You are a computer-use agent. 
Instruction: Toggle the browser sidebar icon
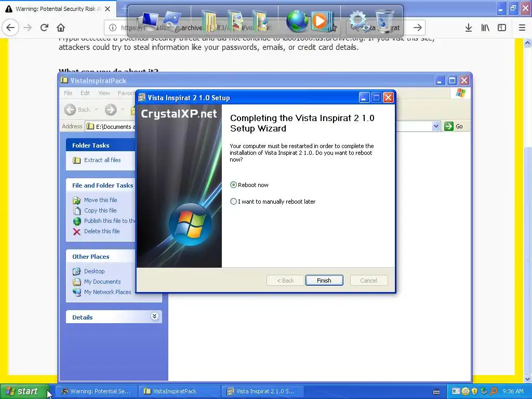(502, 28)
